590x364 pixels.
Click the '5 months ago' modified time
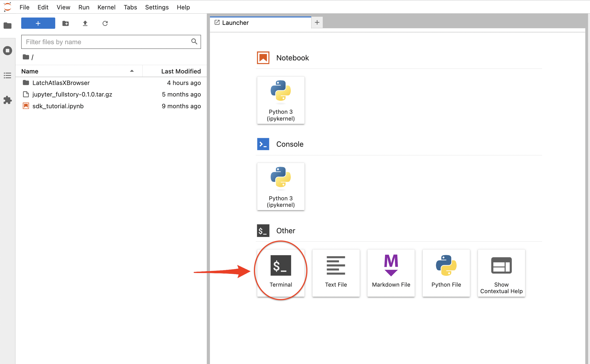(x=181, y=94)
